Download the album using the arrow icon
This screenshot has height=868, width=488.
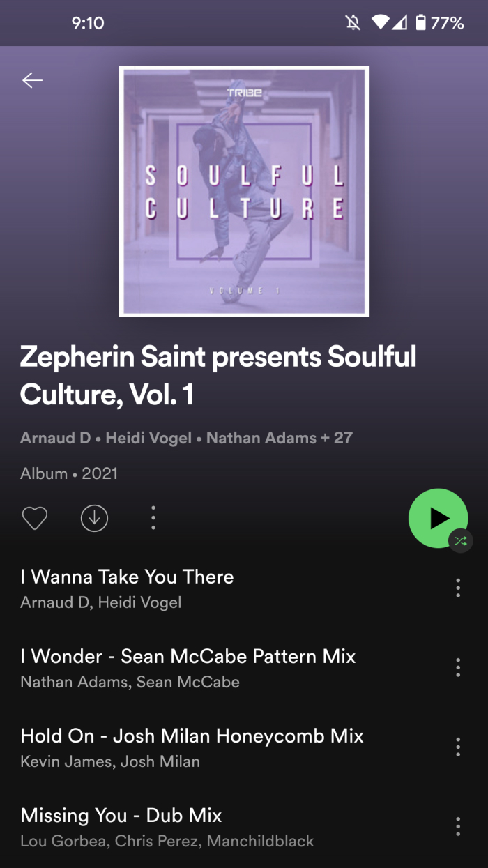click(94, 518)
